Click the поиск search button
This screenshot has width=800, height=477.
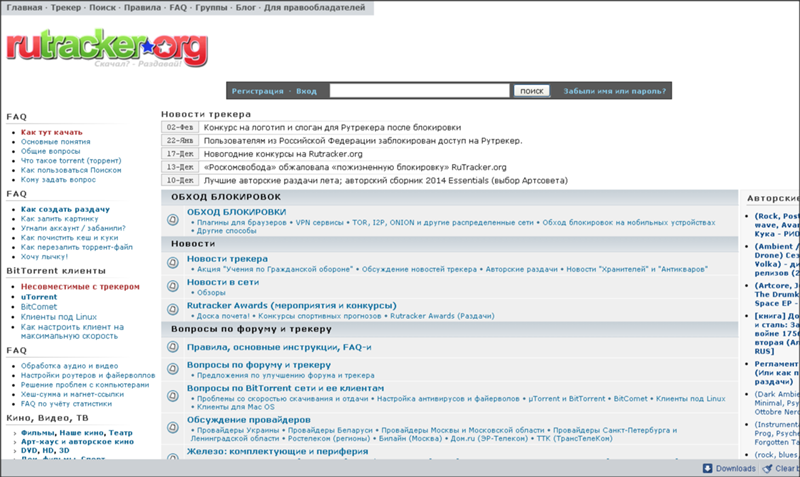[532, 91]
